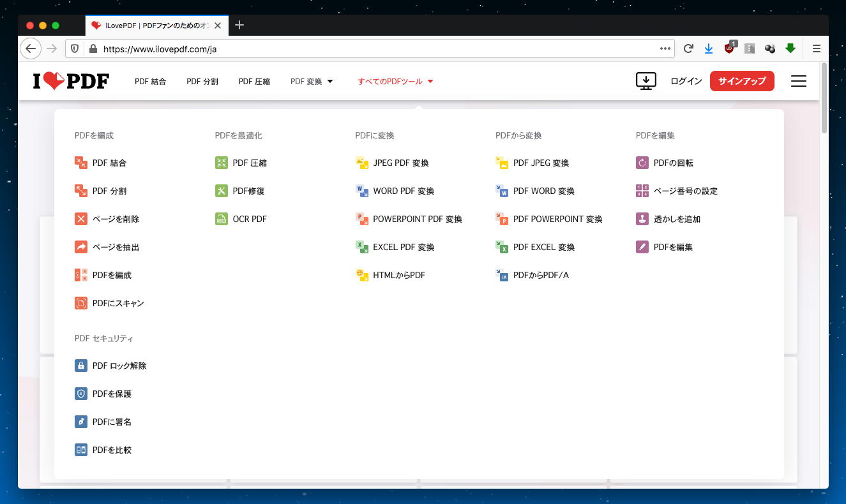Click the ログイン login link

(x=686, y=82)
